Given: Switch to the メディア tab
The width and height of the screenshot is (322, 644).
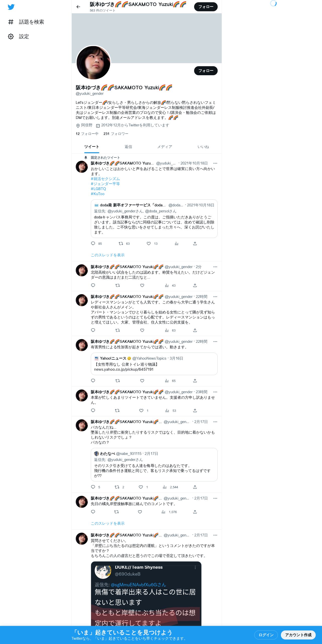Looking at the screenshot, I should point(165,147).
